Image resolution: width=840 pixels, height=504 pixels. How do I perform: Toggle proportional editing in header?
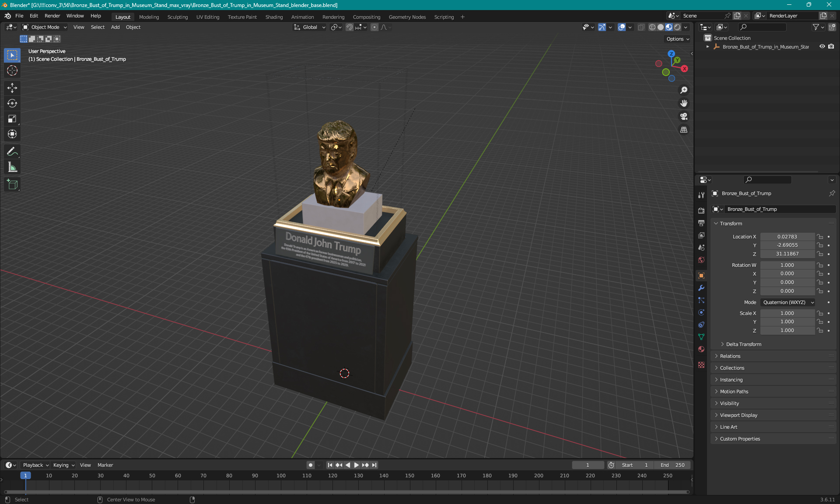[x=374, y=27]
